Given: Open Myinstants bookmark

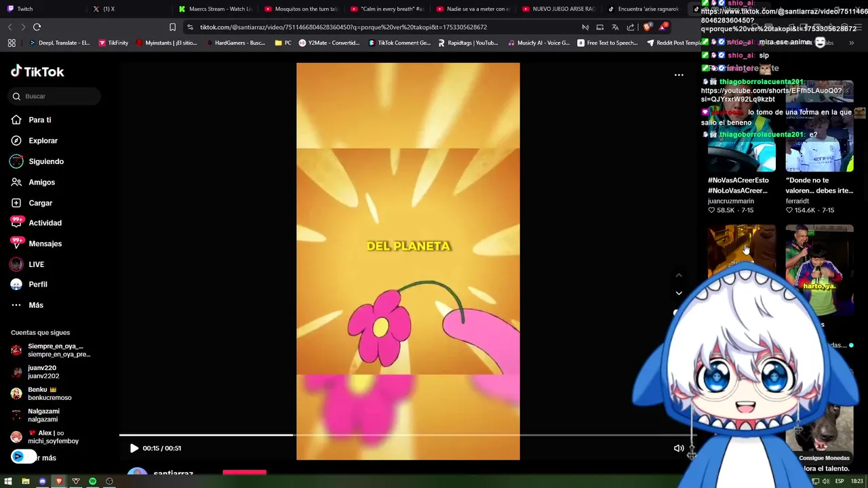Looking at the screenshot, I should coord(166,43).
